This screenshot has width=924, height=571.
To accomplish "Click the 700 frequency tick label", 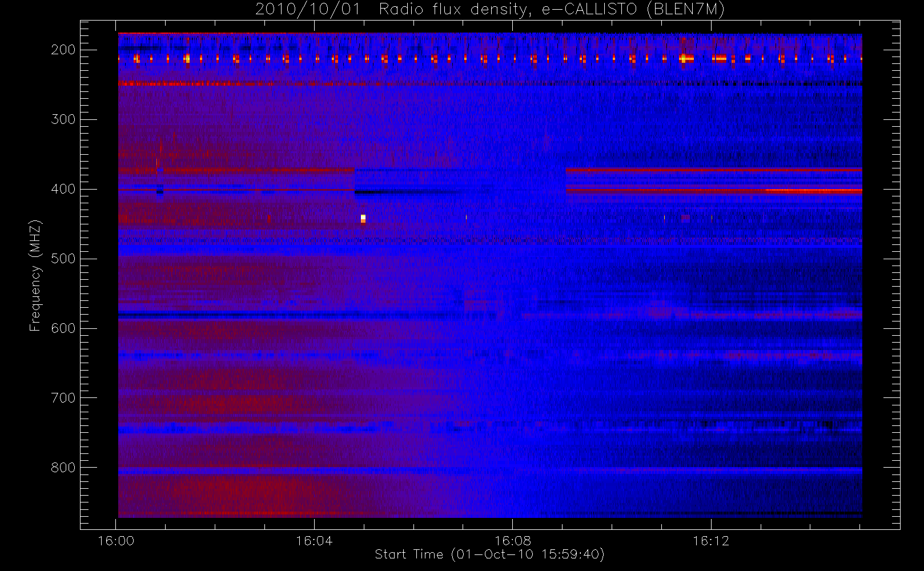I will click(x=63, y=398).
